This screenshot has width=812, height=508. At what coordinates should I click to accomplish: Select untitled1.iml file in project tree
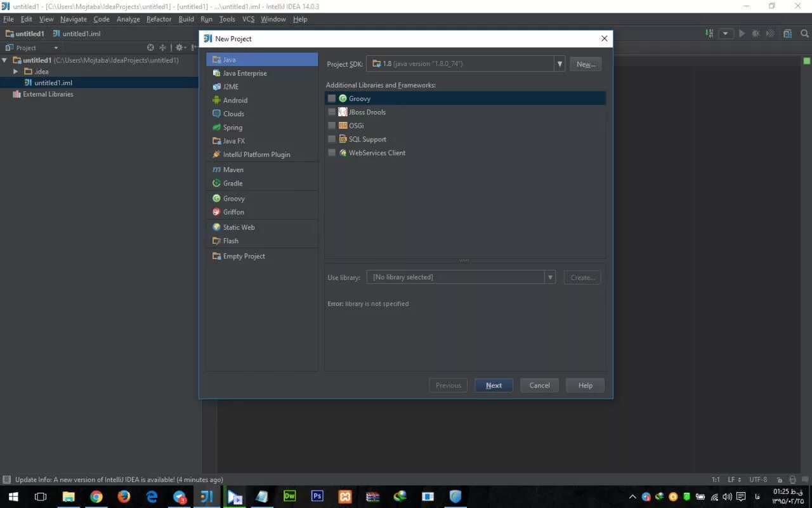[53, 83]
